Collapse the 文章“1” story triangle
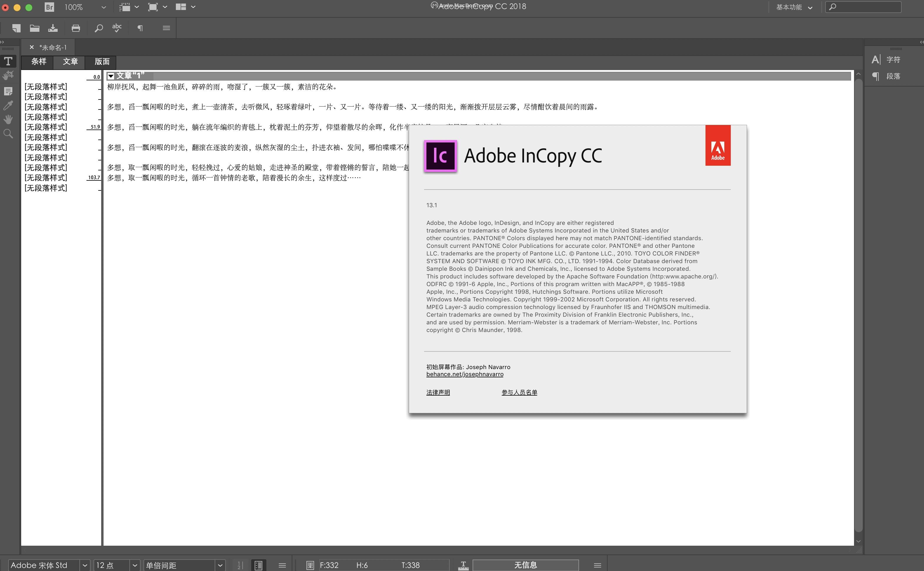The height and width of the screenshot is (571, 924). pos(111,76)
